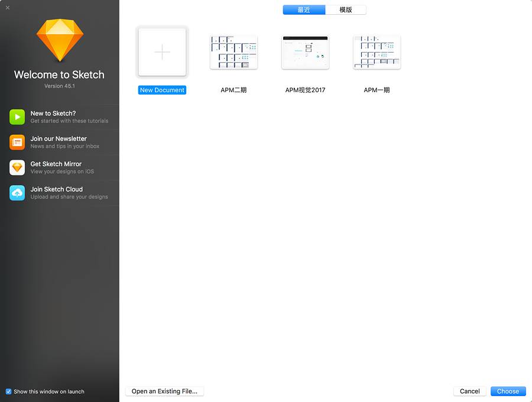Switch to the 最近 tab
This screenshot has width=532, height=402.
point(304,10)
